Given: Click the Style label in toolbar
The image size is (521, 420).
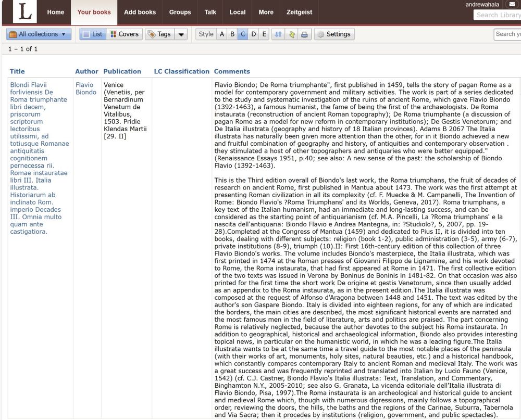Looking at the screenshot, I should tap(206, 34).
